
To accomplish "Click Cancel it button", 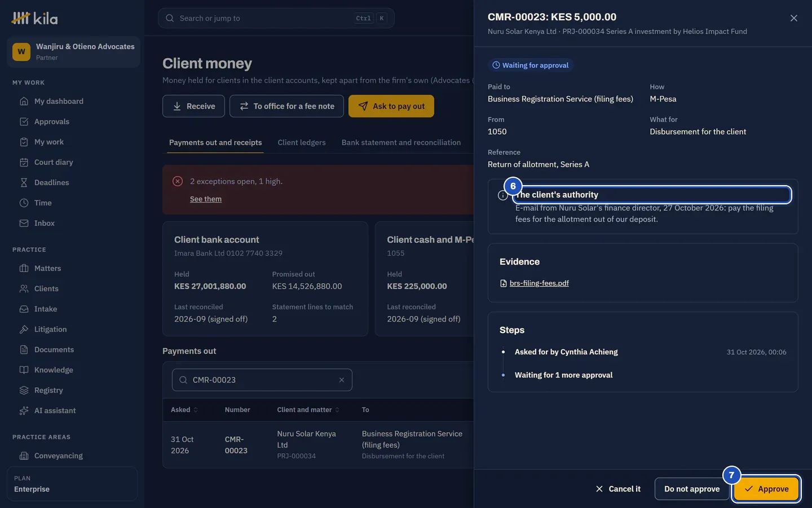I will pyautogui.click(x=618, y=489).
